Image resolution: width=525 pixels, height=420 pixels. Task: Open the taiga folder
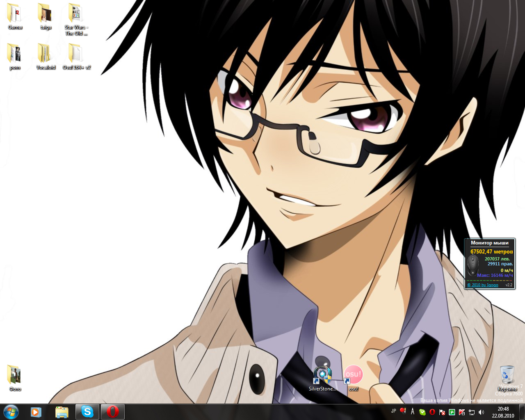tap(46, 14)
